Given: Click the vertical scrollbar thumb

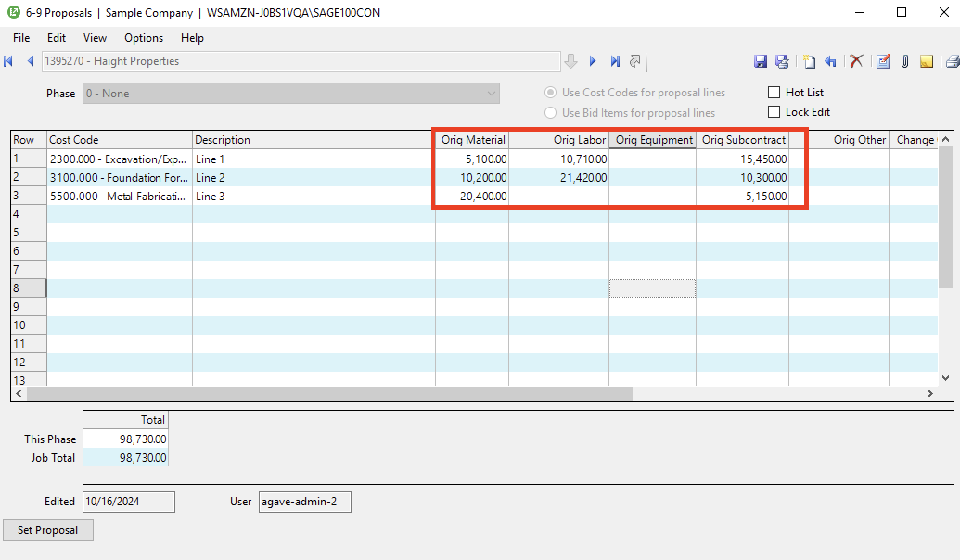Looking at the screenshot, I should pyautogui.click(x=945, y=217).
